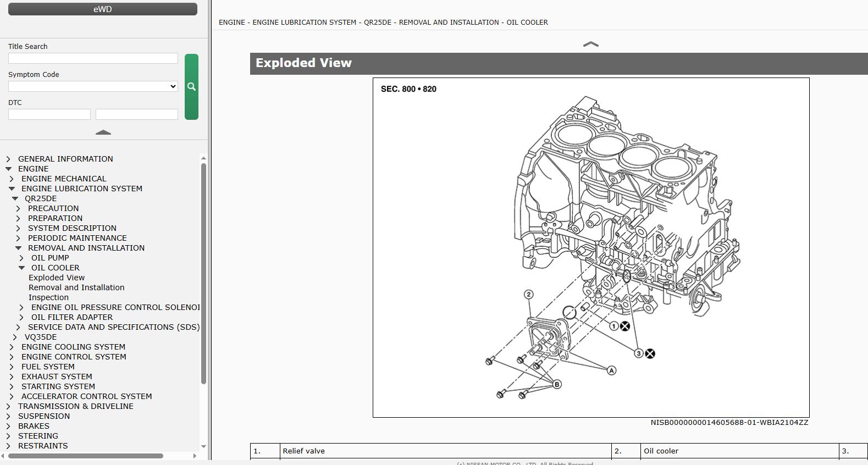
Task: Expand the PRECAUTION node
Action: 18,208
